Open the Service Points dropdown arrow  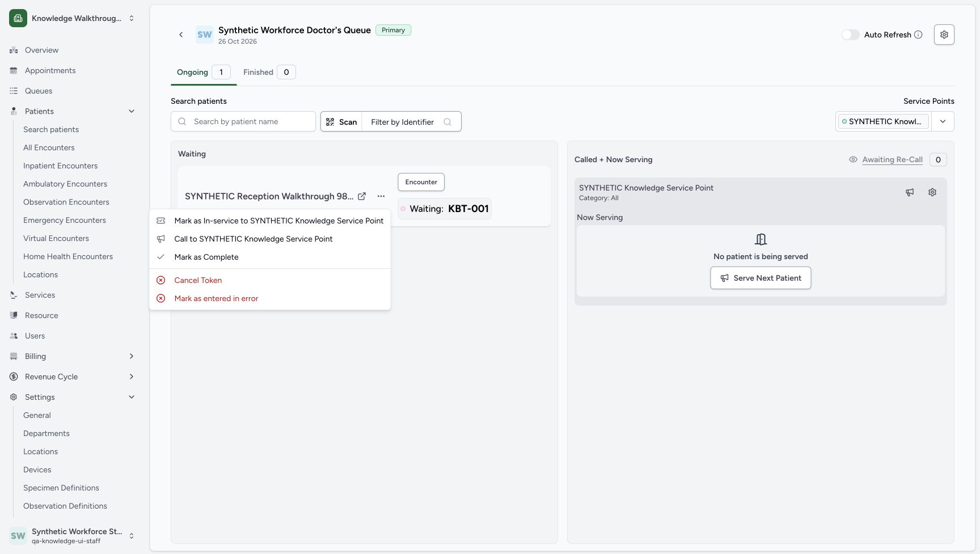943,121
